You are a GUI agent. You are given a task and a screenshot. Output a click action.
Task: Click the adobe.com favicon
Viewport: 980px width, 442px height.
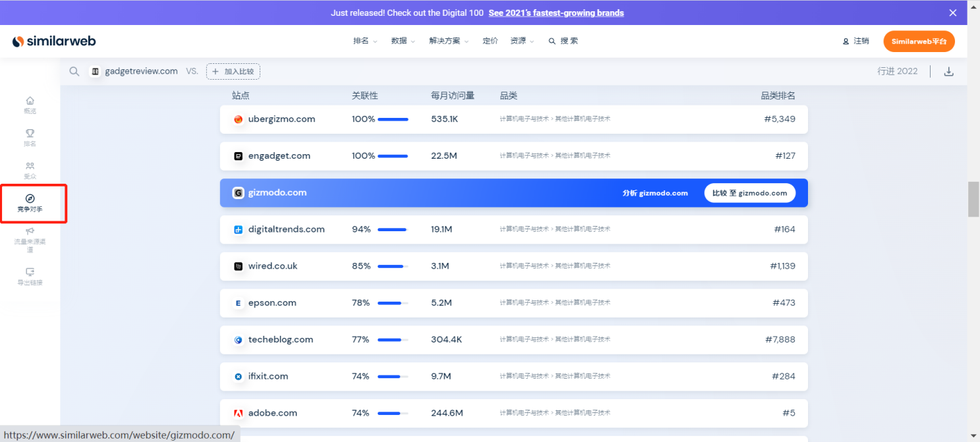[239, 414]
